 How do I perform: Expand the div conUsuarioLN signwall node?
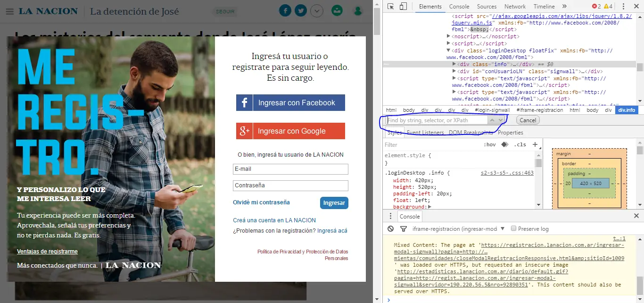pos(454,71)
